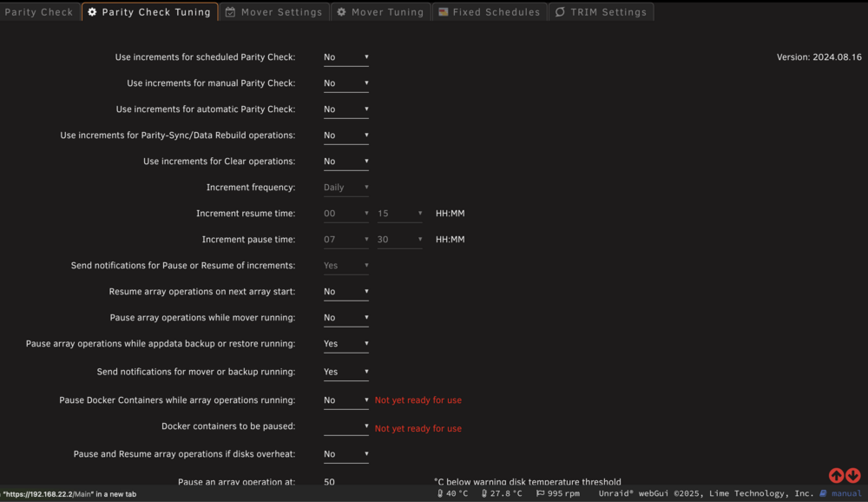Open Docker containers to be paused dropdown
The image size is (868, 502).
[346, 426]
